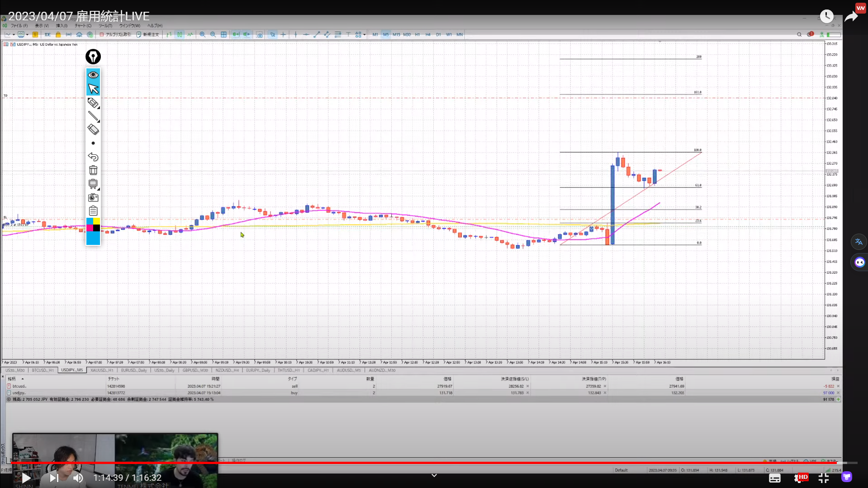This screenshot has height=488, width=868.
Task: Open the 挿入 (I) menu
Action: (x=62, y=26)
